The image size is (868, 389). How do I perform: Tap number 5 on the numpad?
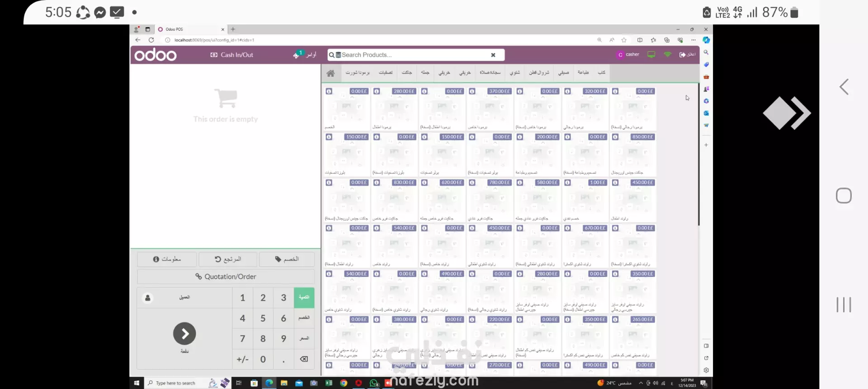tap(263, 319)
